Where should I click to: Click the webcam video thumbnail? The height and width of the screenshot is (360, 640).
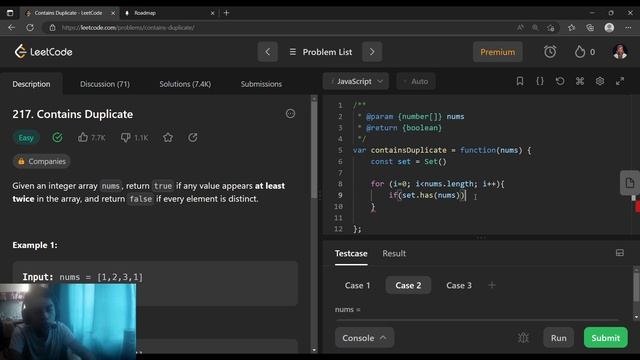68,322
